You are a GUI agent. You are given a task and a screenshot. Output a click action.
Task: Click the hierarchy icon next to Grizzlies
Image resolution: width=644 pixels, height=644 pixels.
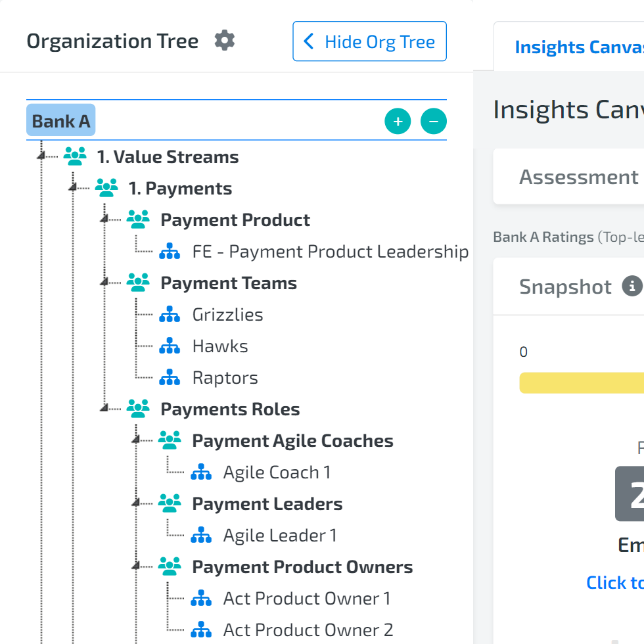click(x=170, y=314)
